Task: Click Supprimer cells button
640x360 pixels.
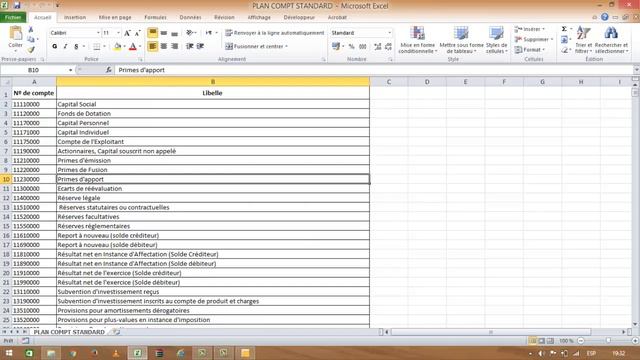Action: point(533,39)
